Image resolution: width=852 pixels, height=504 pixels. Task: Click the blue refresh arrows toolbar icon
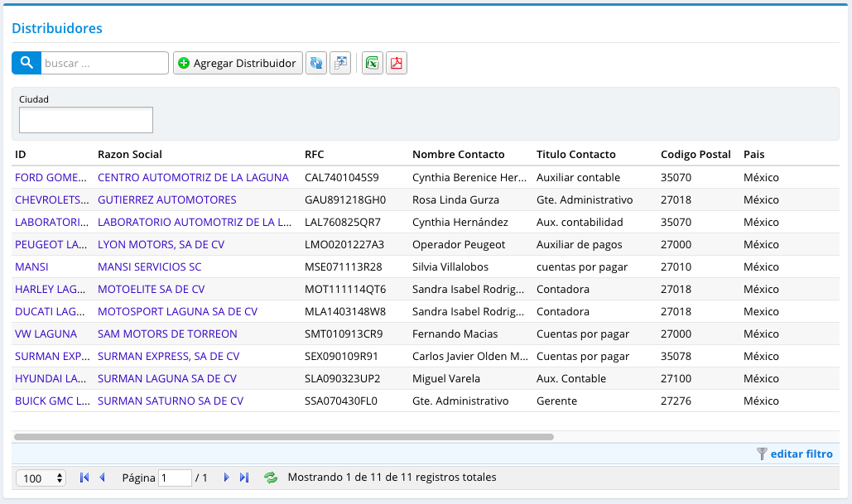[x=316, y=63]
